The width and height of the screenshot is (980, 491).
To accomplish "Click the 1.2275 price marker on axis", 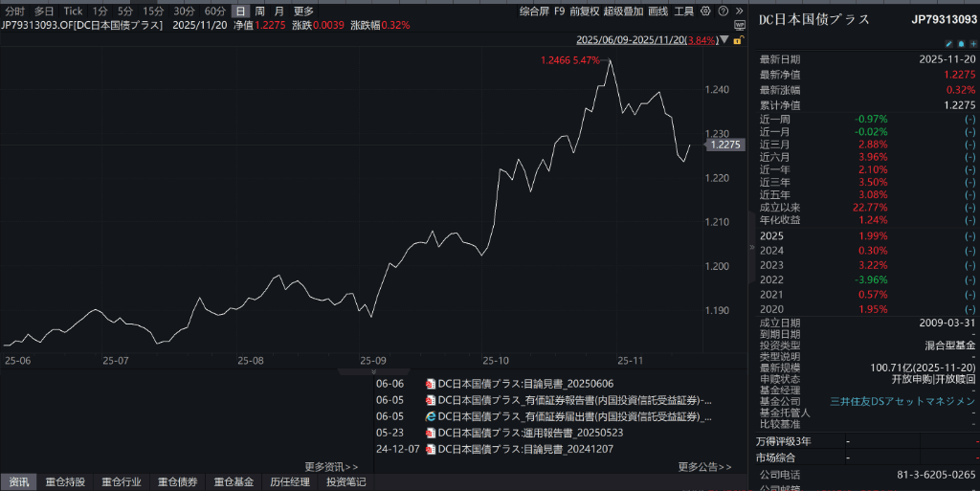I will [724, 145].
